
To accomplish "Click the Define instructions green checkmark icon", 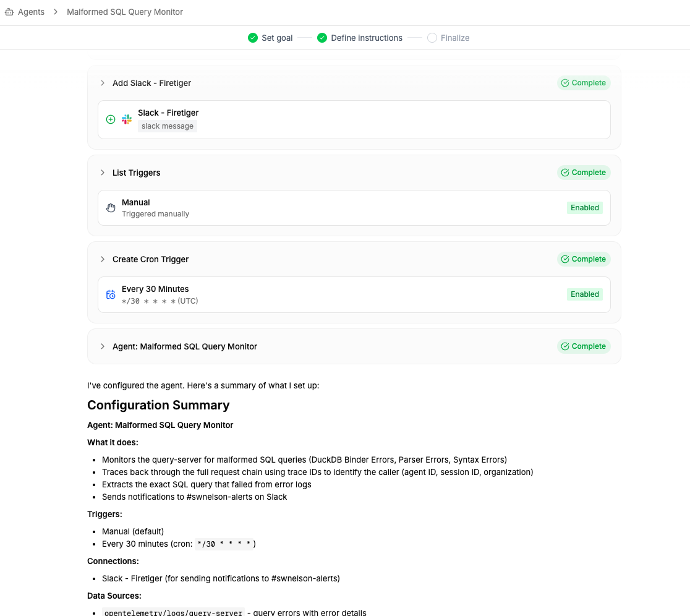I will 322,38.
